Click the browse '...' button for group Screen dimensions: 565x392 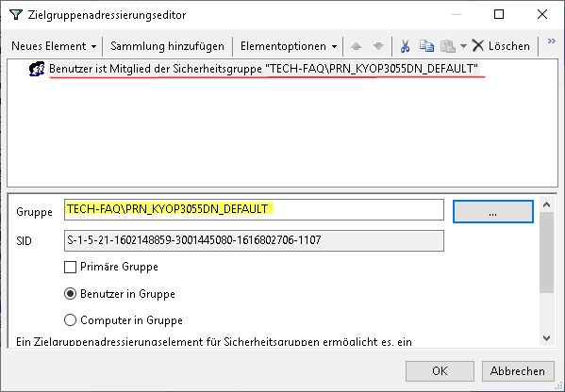coord(493,212)
